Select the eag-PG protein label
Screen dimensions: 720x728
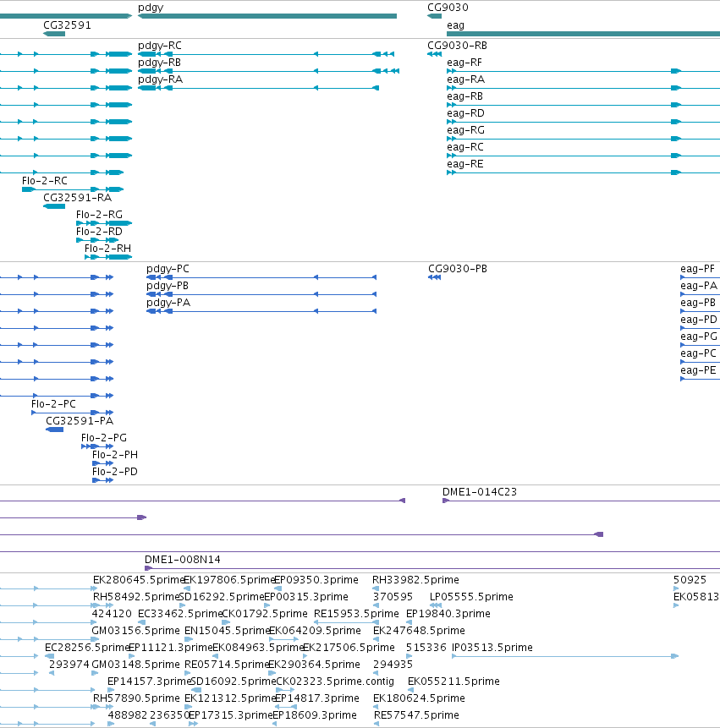(699, 337)
